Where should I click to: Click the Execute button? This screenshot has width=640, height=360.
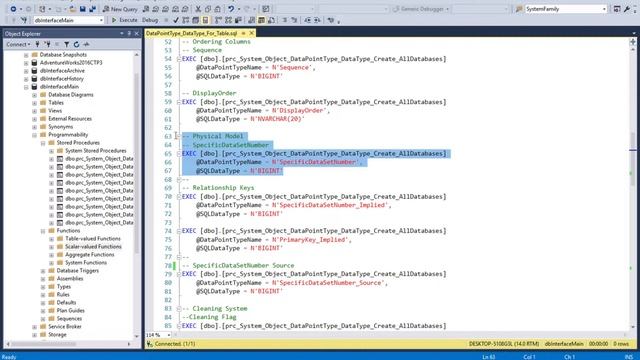[124, 20]
